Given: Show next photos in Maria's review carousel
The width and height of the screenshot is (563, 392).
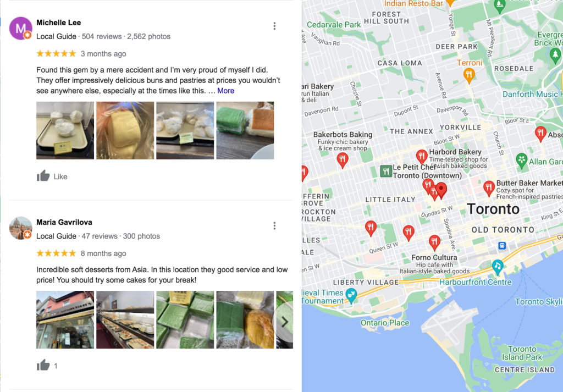Looking at the screenshot, I should point(284,322).
